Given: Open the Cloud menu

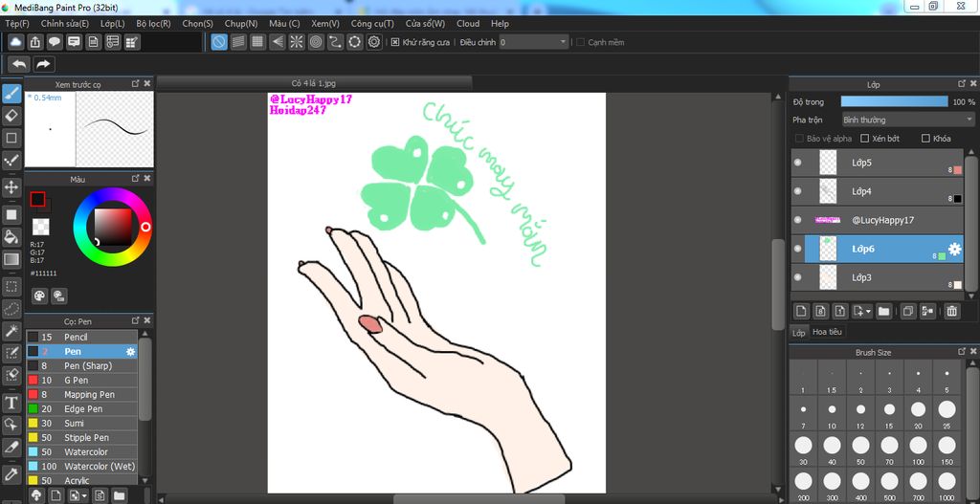Looking at the screenshot, I should (x=468, y=24).
